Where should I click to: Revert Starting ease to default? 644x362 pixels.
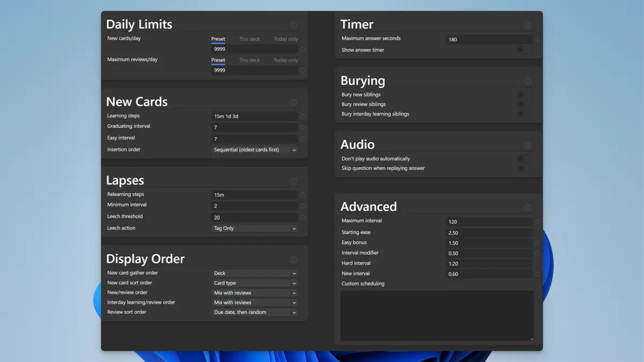point(537,232)
